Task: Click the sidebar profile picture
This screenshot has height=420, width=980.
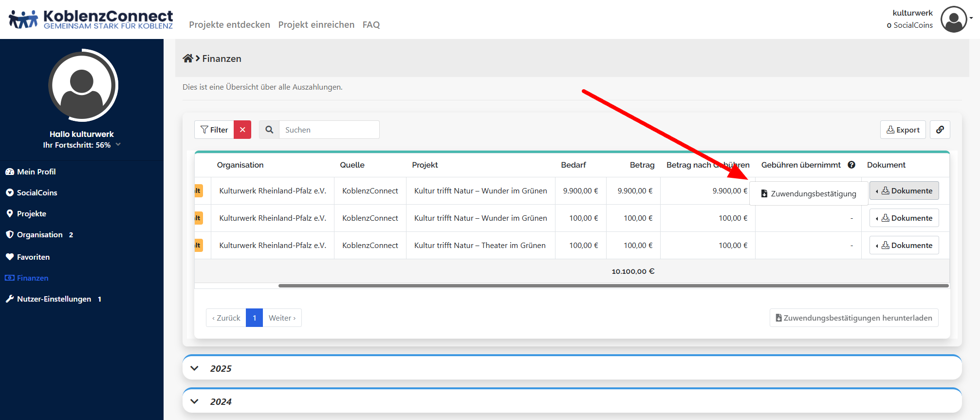Action: (x=83, y=85)
